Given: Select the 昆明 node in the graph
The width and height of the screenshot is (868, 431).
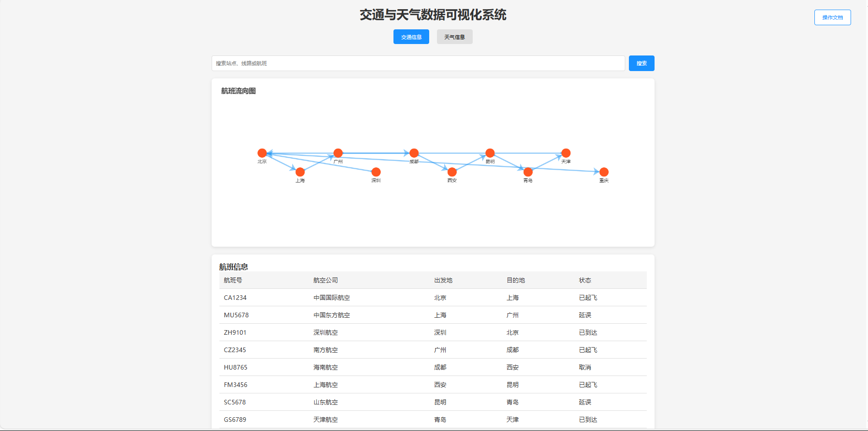Looking at the screenshot, I should [490, 153].
